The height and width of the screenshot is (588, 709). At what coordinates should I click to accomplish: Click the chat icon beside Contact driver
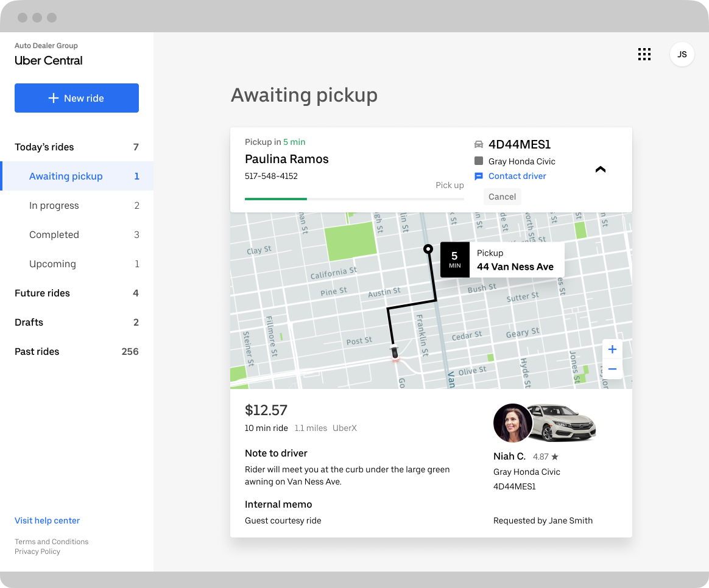tap(479, 177)
